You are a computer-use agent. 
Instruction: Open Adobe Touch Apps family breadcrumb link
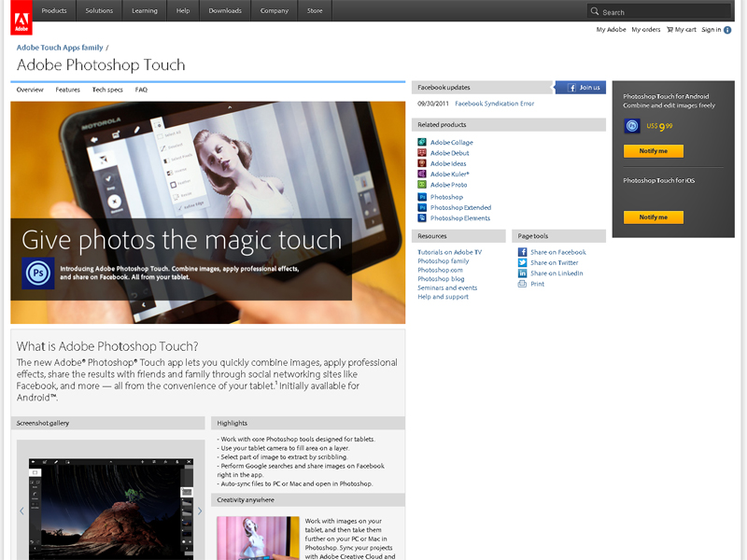point(60,48)
